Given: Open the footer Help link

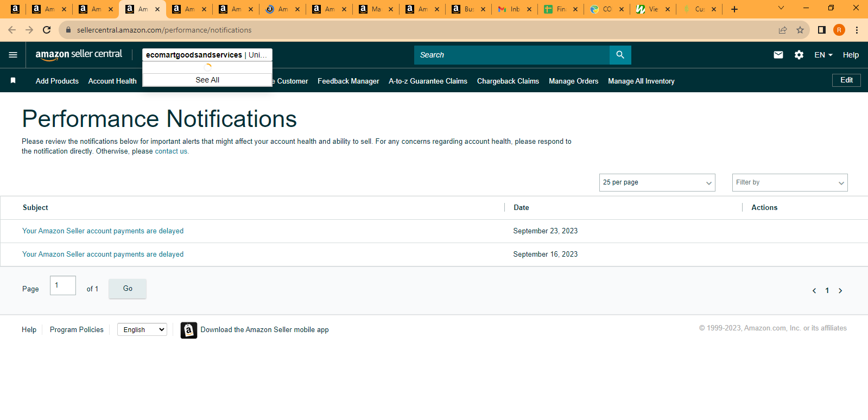Looking at the screenshot, I should pyautogui.click(x=29, y=329).
